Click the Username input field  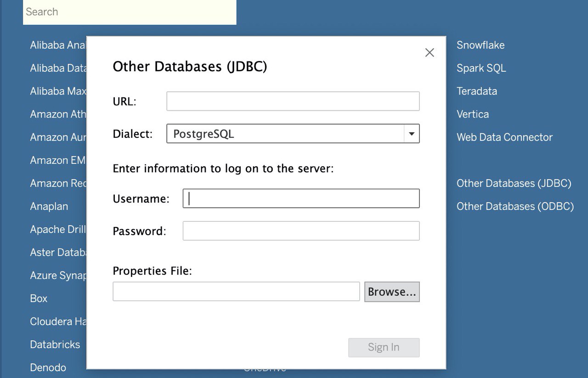(x=301, y=198)
